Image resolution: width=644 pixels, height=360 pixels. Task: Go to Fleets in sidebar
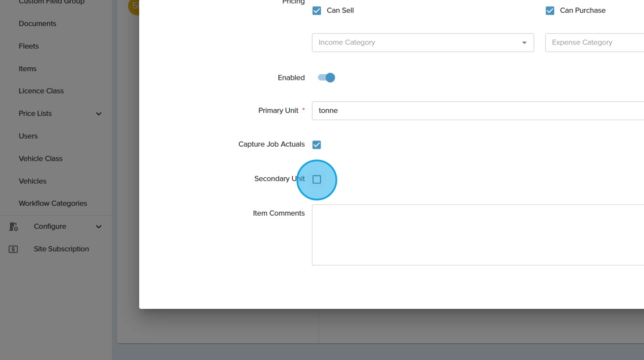[x=29, y=46]
